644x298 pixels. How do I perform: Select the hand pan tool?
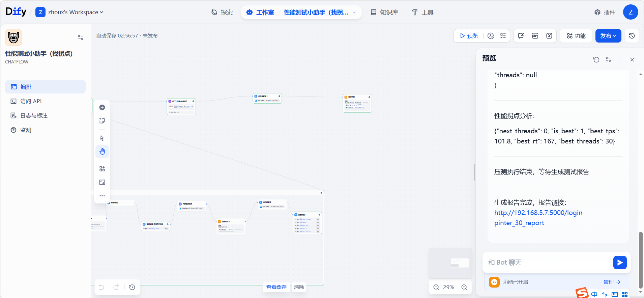click(x=102, y=152)
